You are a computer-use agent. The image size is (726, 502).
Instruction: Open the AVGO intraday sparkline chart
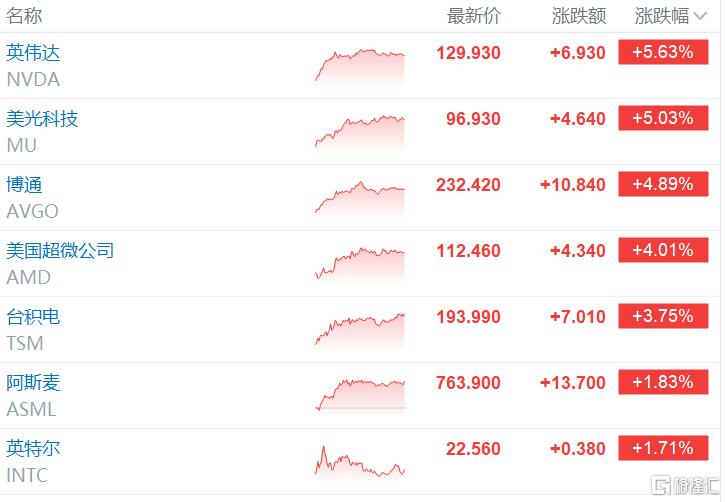click(360, 198)
